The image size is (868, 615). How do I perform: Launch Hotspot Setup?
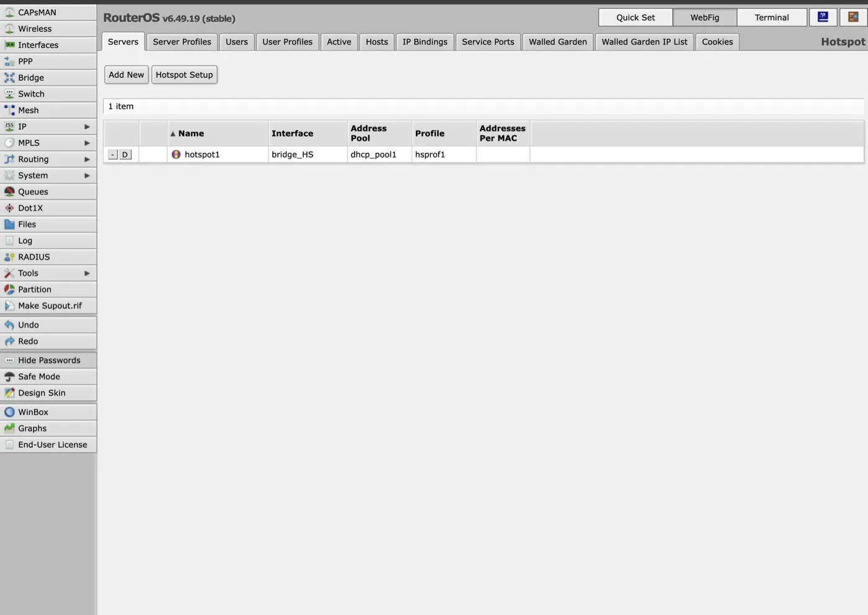(x=184, y=74)
